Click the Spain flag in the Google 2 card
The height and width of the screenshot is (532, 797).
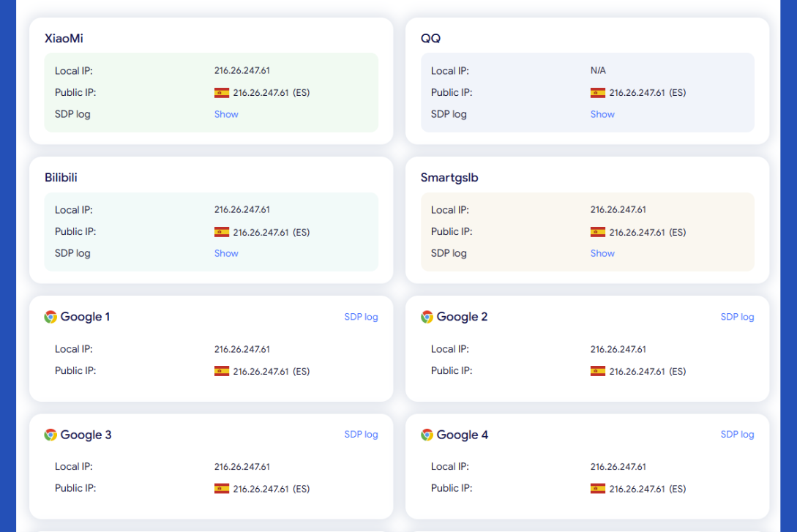coord(598,372)
